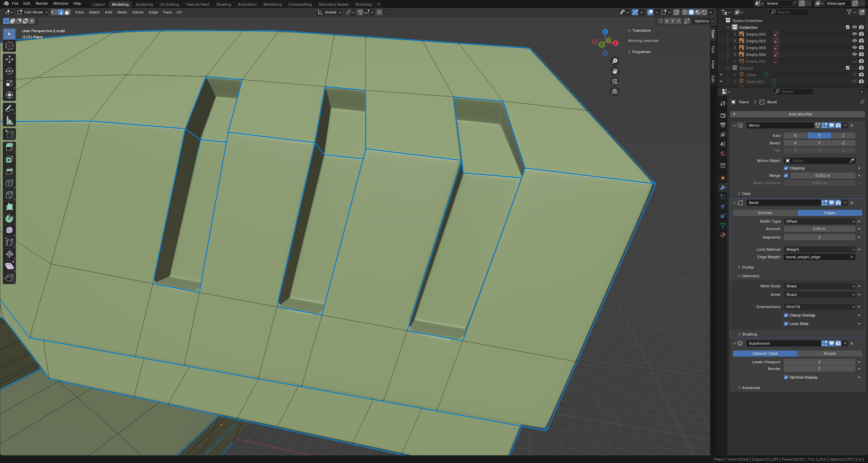Image resolution: width=868 pixels, height=463 pixels.
Task: Adjust the Levels Viewport value field
Action: coord(820,362)
